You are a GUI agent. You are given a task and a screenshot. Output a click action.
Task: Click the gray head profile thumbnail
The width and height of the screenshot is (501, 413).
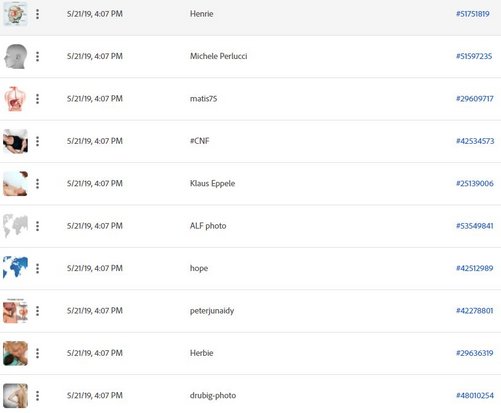(15, 56)
